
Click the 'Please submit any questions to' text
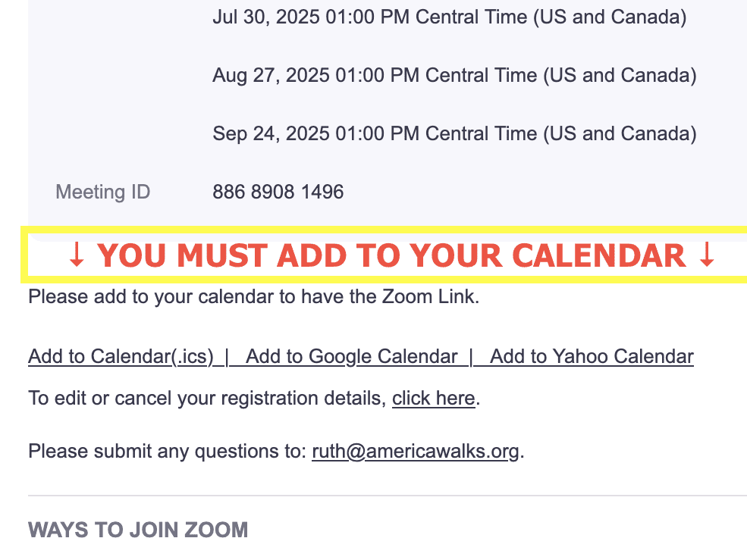[x=167, y=451]
